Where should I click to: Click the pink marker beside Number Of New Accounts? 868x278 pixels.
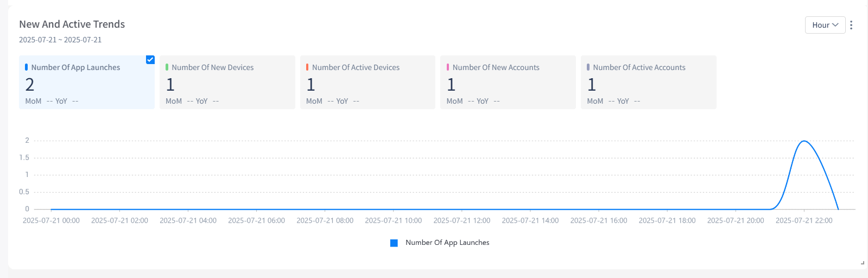[x=448, y=67]
